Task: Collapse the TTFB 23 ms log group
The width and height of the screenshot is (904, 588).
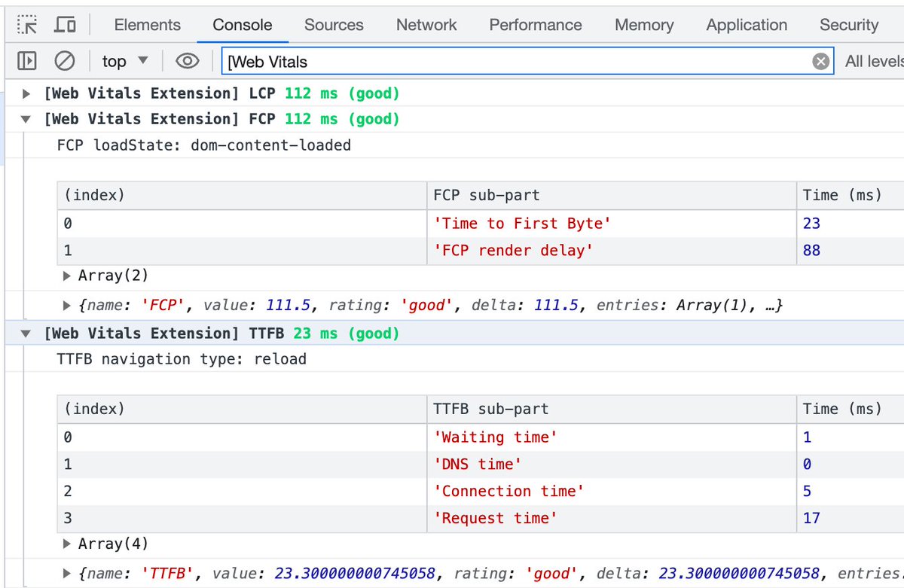Action: pos(27,334)
